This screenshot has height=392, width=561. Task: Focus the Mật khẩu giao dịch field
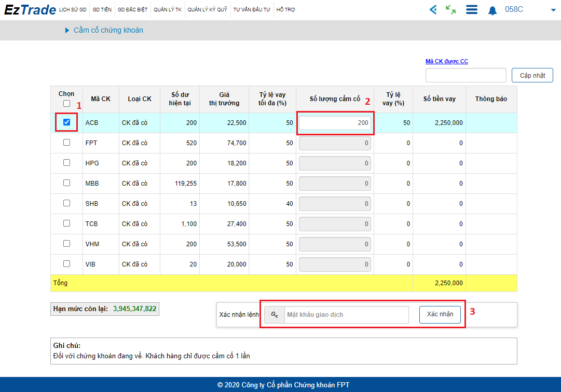(346, 315)
